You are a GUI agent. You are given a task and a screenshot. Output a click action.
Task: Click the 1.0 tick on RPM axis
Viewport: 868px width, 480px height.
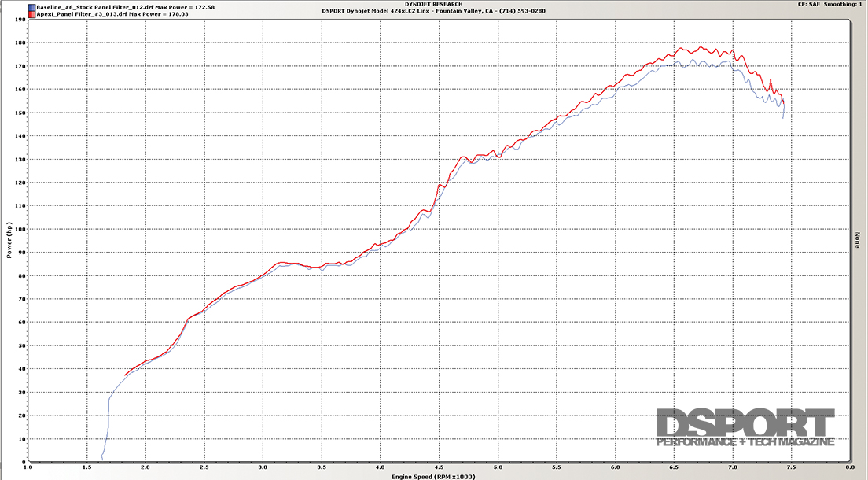pyautogui.click(x=28, y=468)
